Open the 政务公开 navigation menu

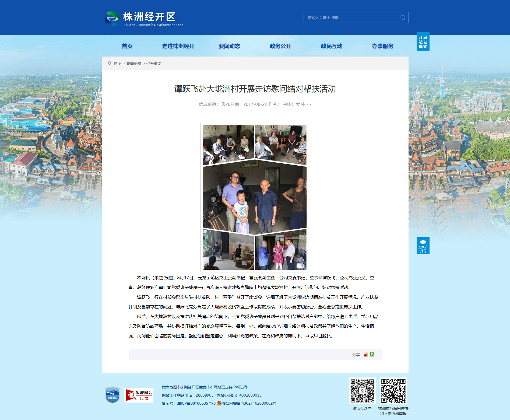280,46
